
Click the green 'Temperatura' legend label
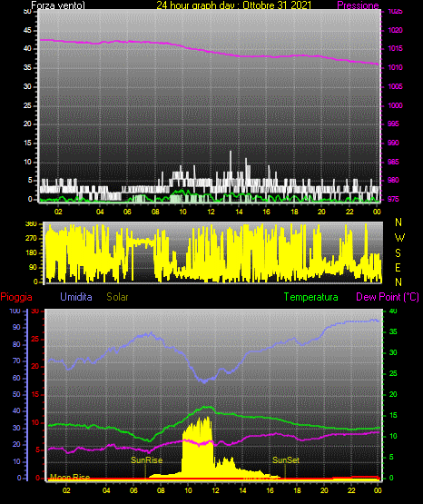[x=310, y=297]
